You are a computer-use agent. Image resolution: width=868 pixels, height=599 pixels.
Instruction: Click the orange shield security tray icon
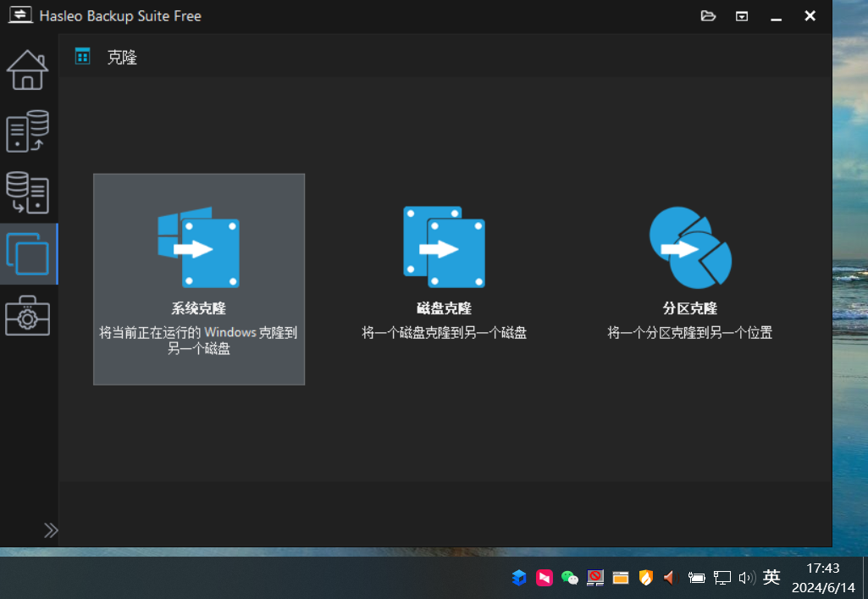[x=645, y=578]
